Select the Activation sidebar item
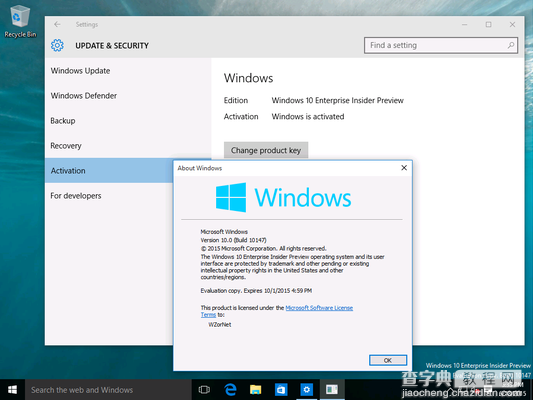This screenshot has height=400, width=533. pos(109,171)
